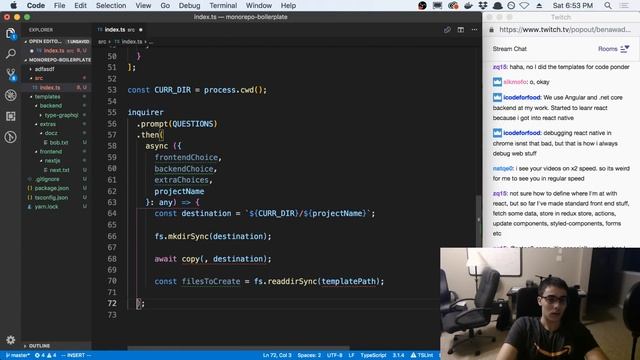Open yarn.lock in the explorer
The height and width of the screenshot is (360, 640).
(x=46, y=207)
